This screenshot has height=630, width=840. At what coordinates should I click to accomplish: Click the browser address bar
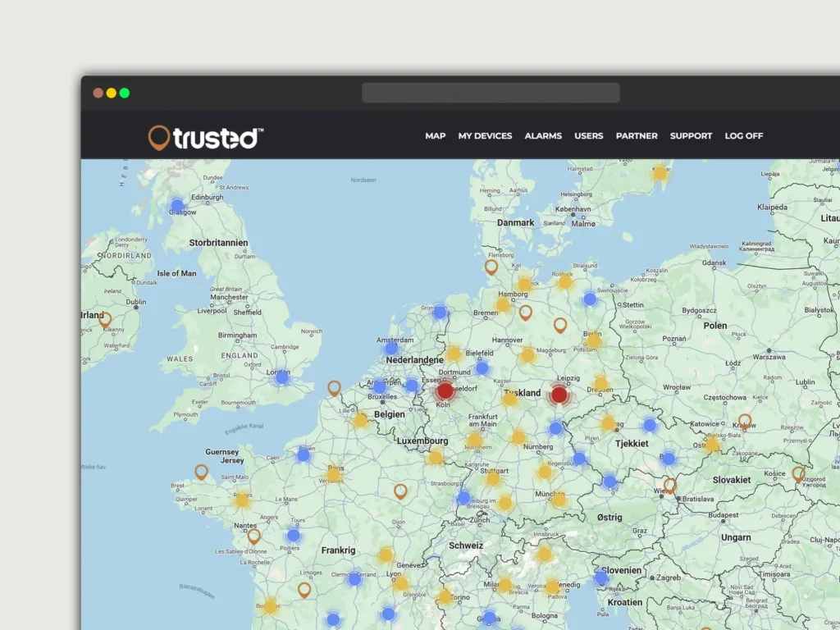point(491,93)
